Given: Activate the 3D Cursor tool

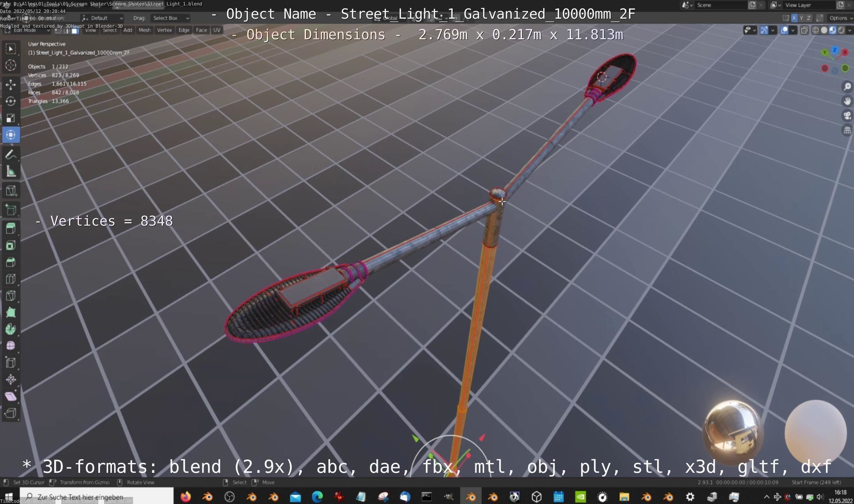Looking at the screenshot, I should 11,65.
